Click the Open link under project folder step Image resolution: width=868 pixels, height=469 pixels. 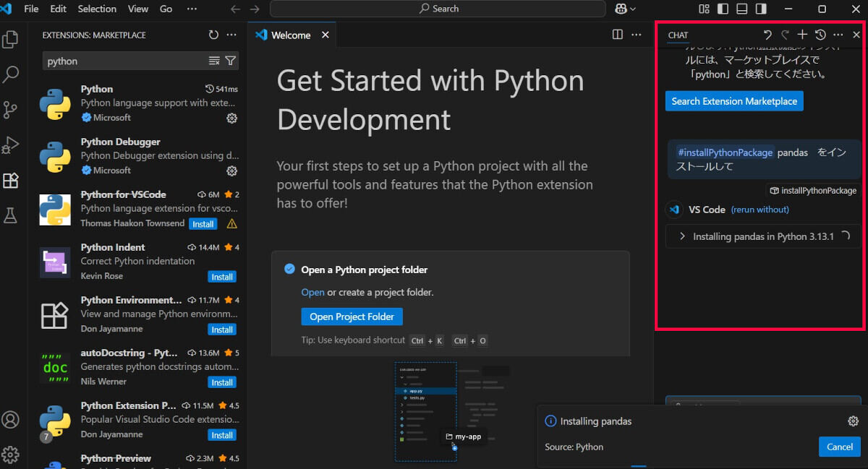coord(312,293)
